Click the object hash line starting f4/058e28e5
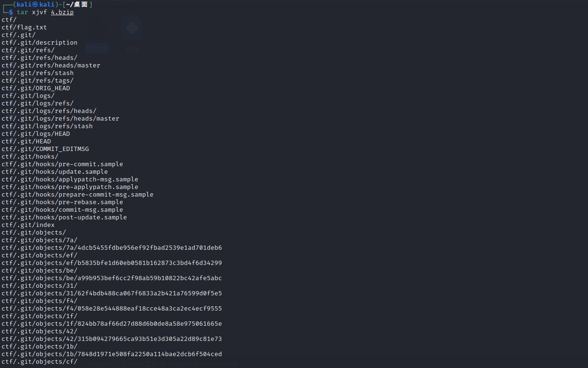 point(112,309)
